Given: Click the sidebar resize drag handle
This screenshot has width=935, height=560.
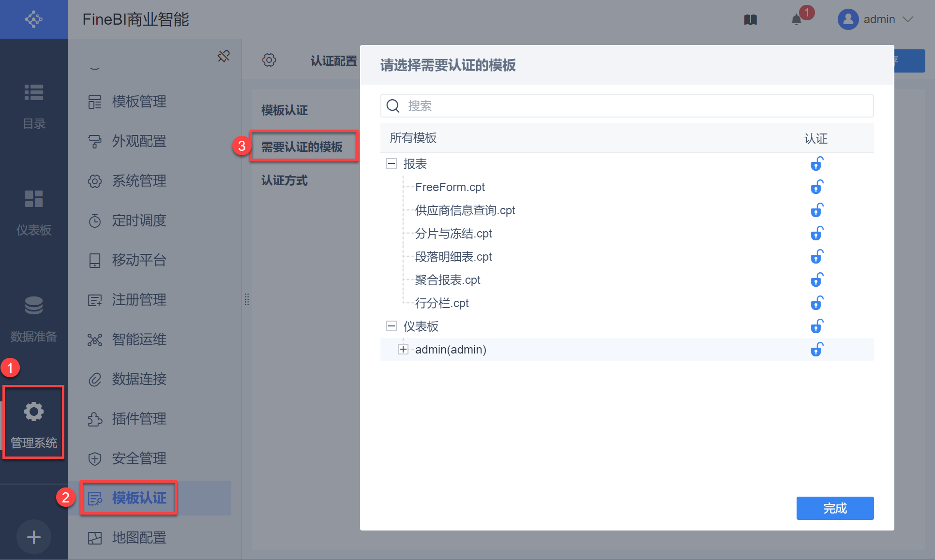Looking at the screenshot, I should coord(247,299).
